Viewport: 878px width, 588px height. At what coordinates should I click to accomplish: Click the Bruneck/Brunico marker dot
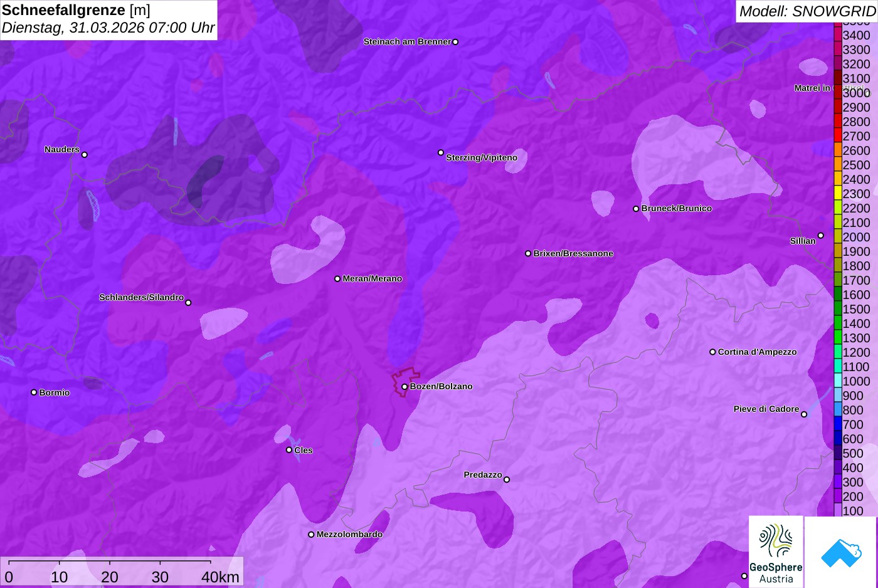[x=636, y=209]
